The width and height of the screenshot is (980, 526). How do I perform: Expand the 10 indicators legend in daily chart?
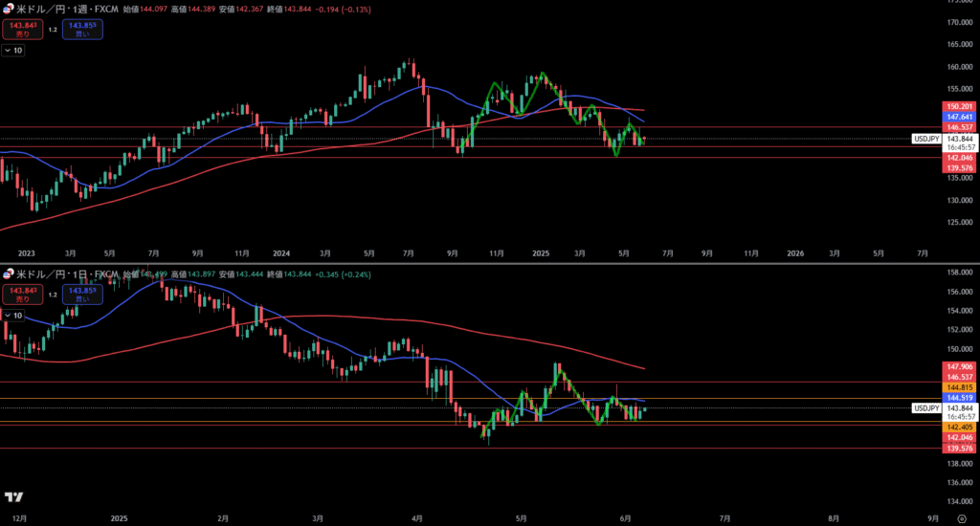pyautogui.click(x=13, y=316)
